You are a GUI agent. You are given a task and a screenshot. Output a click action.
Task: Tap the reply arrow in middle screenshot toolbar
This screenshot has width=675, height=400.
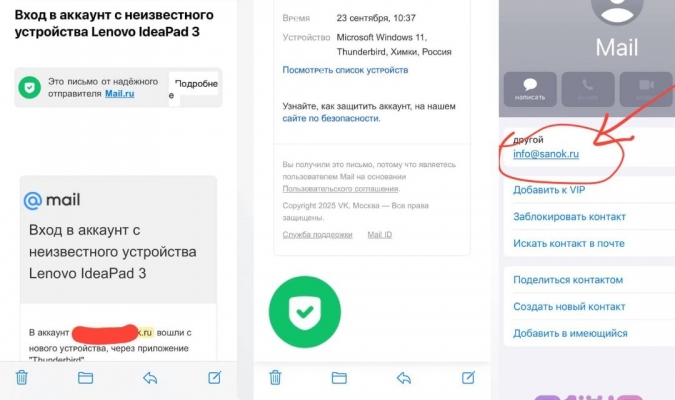[x=403, y=378]
